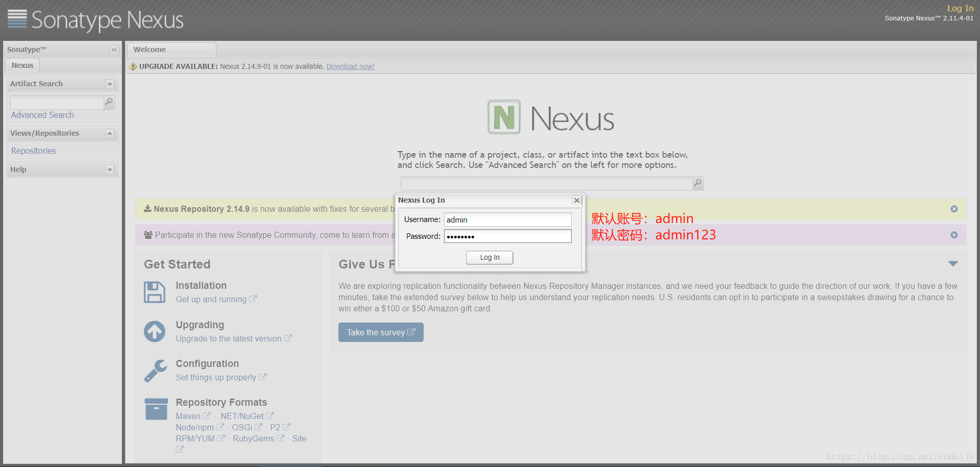Viewport: 980px width, 467px height.
Task: Open the RPM/YUM format link
Action: (201, 439)
